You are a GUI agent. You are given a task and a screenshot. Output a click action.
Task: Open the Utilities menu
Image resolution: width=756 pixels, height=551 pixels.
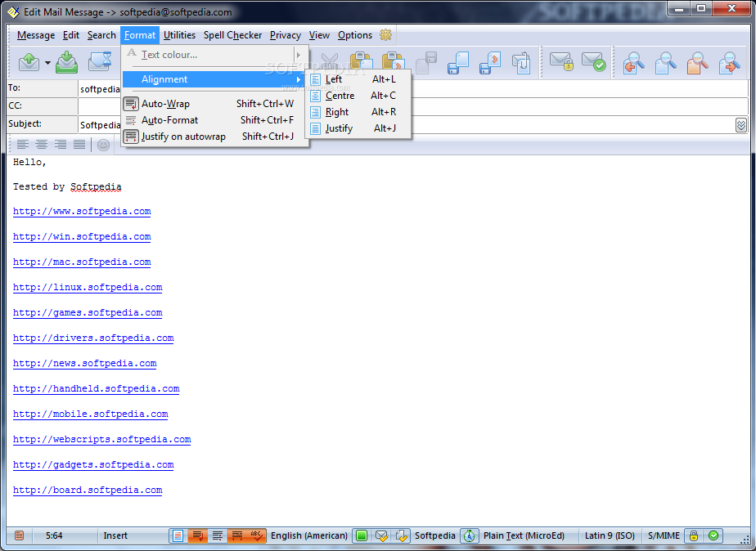(179, 35)
